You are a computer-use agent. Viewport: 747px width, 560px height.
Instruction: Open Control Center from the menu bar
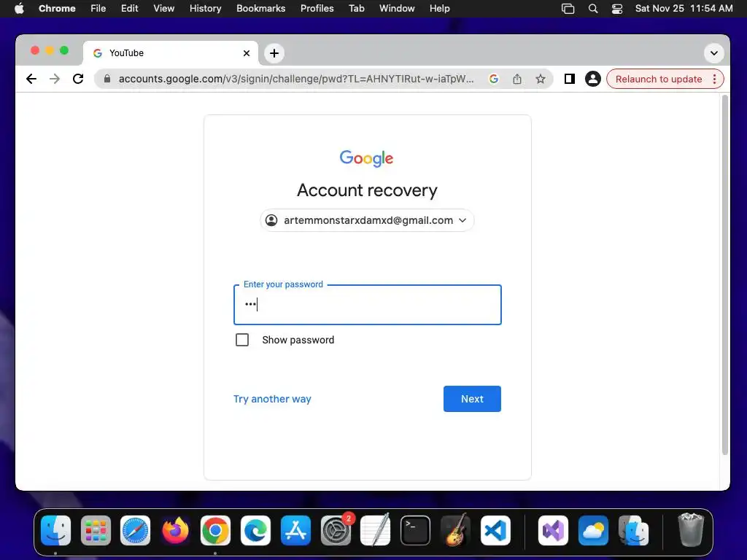pos(617,9)
